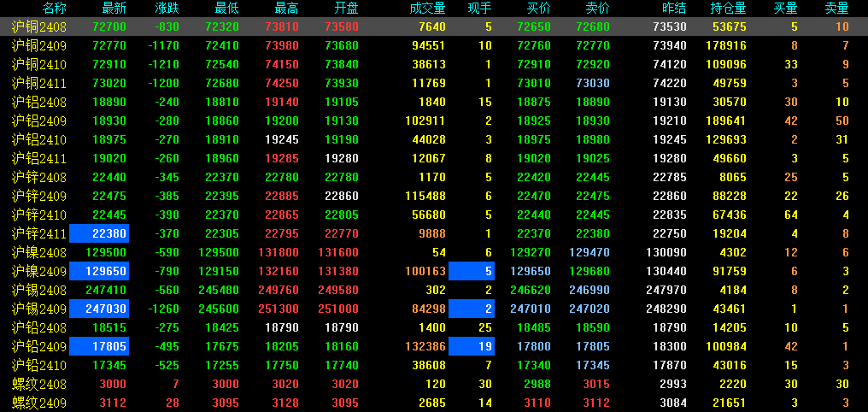The height and width of the screenshot is (412, 868).
Task: Sort by the 最新 column header
Action: (114, 8)
